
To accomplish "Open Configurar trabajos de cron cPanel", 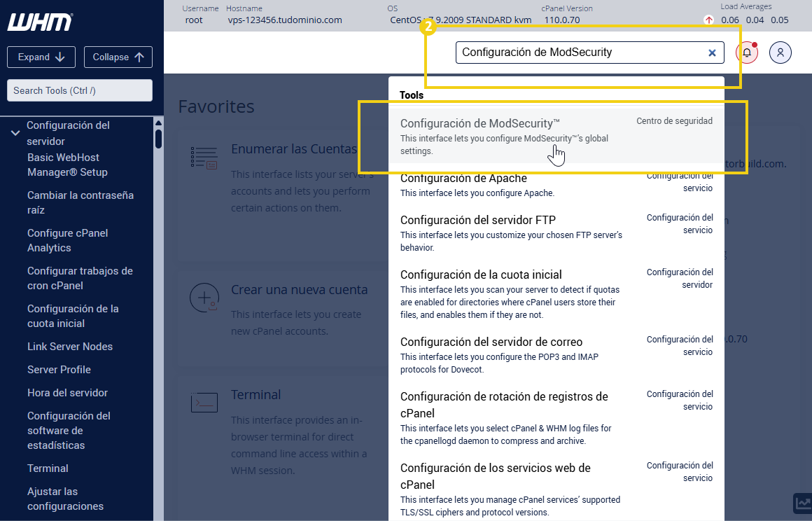I will pos(80,278).
